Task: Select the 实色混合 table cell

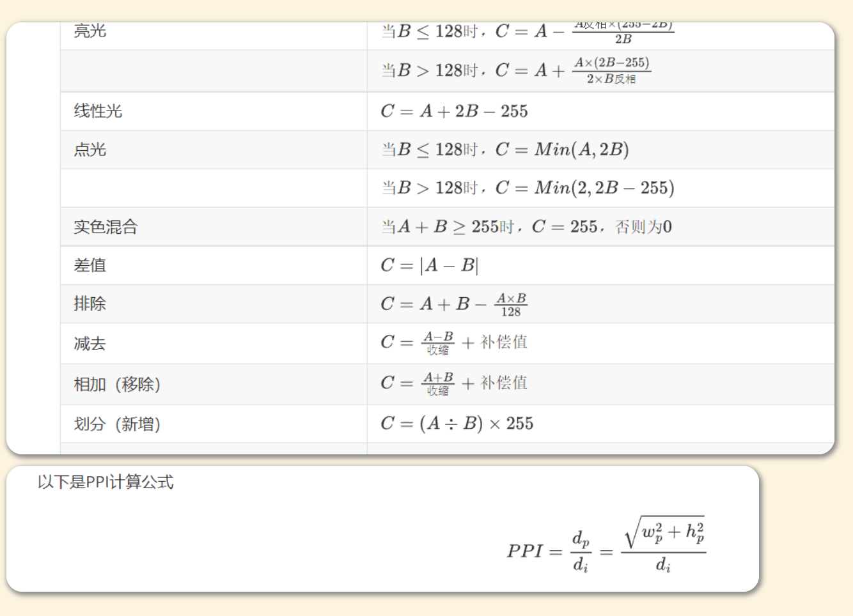Action: coord(106,227)
